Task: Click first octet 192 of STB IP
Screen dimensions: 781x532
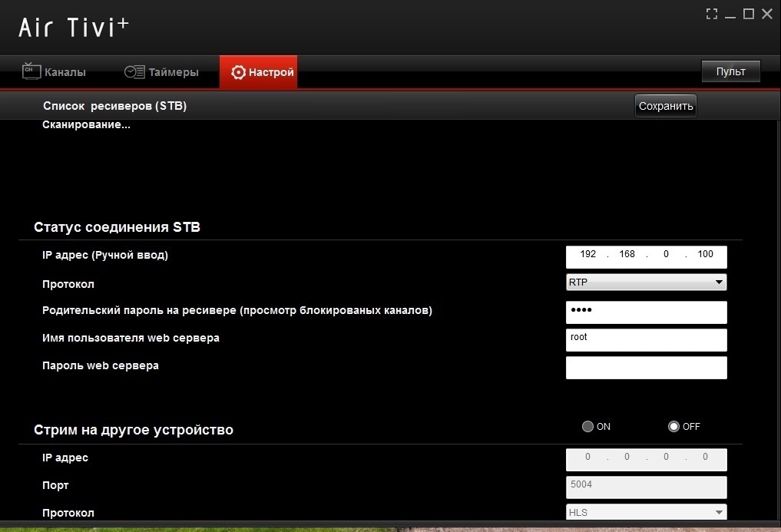Action: [x=587, y=254]
